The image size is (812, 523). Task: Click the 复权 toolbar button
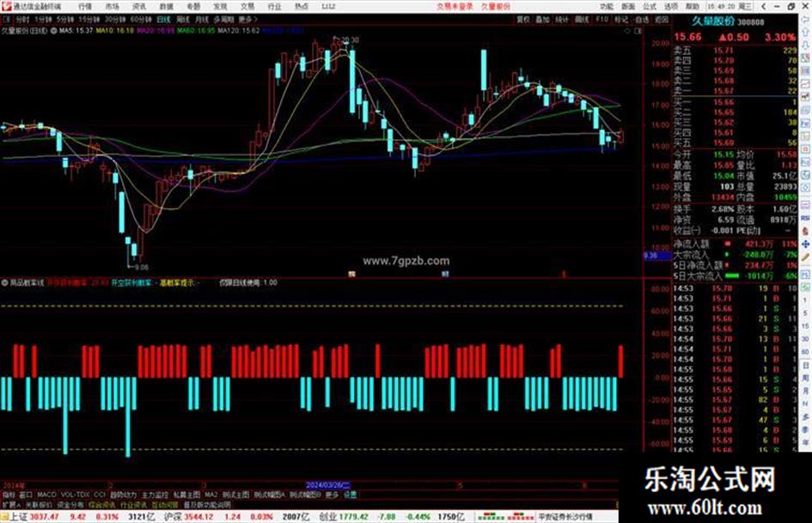pyautogui.click(x=523, y=19)
